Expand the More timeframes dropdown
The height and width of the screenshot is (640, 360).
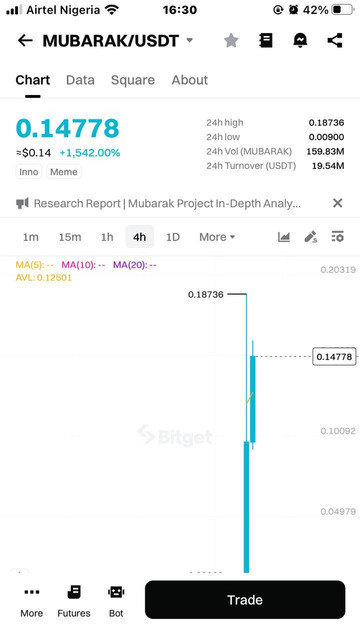pos(217,237)
